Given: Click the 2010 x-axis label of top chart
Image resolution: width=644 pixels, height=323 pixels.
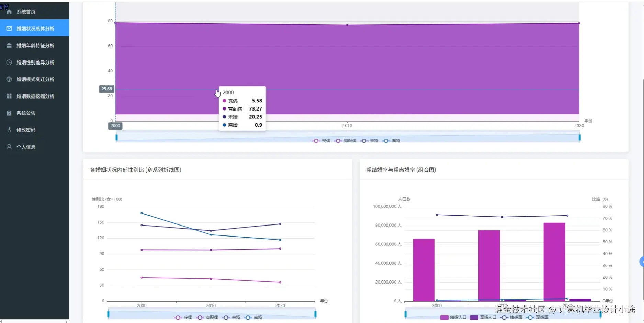Looking at the screenshot, I should point(347,126).
